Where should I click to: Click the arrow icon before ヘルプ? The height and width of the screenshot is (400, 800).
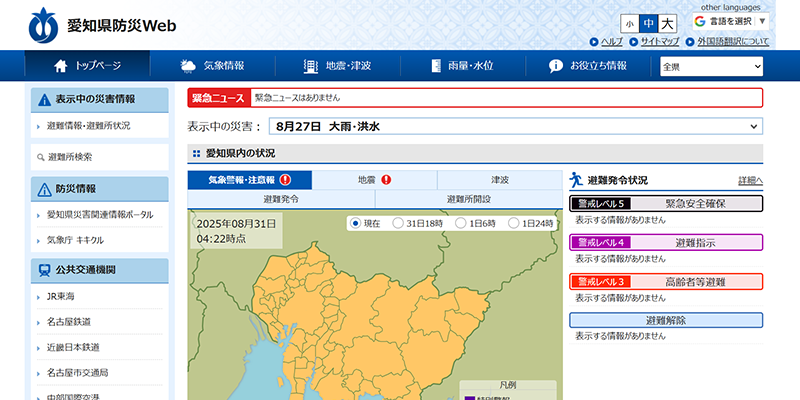pyautogui.click(x=594, y=42)
